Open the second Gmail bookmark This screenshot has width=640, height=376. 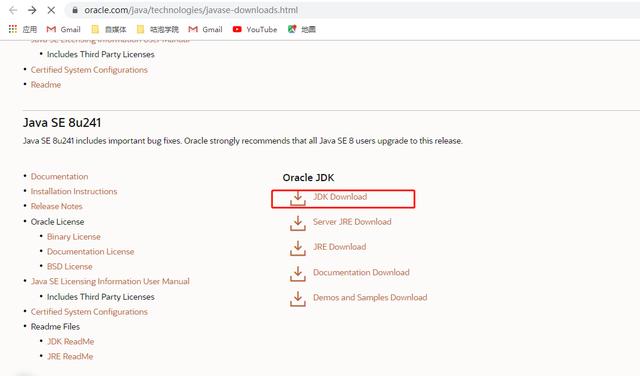pyautogui.click(x=205, y=29)
